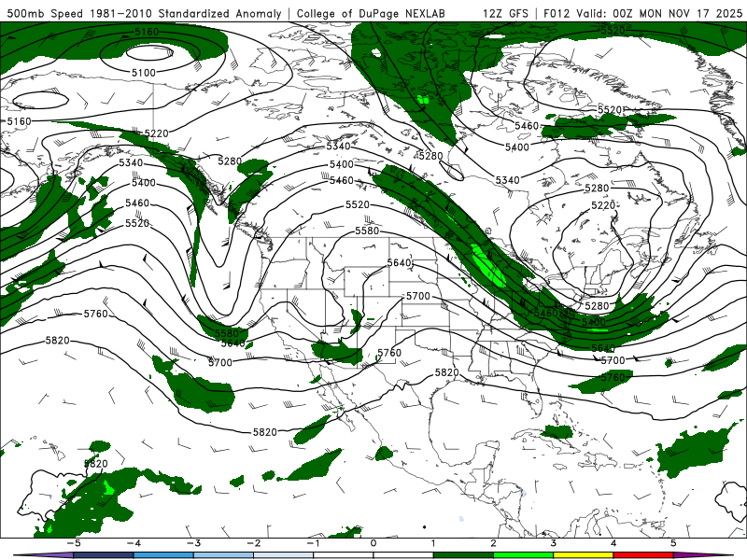Click the '-4' colorbar tick label

click(x=134, y=543)
